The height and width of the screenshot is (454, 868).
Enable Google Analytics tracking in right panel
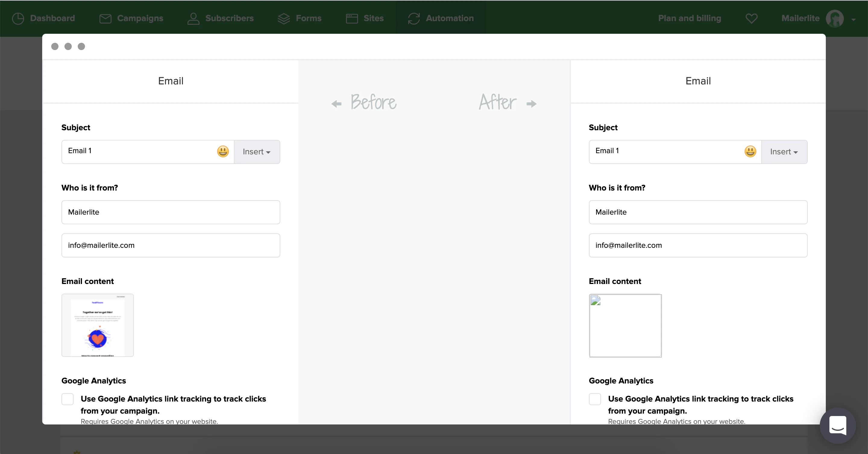point(595,399)
